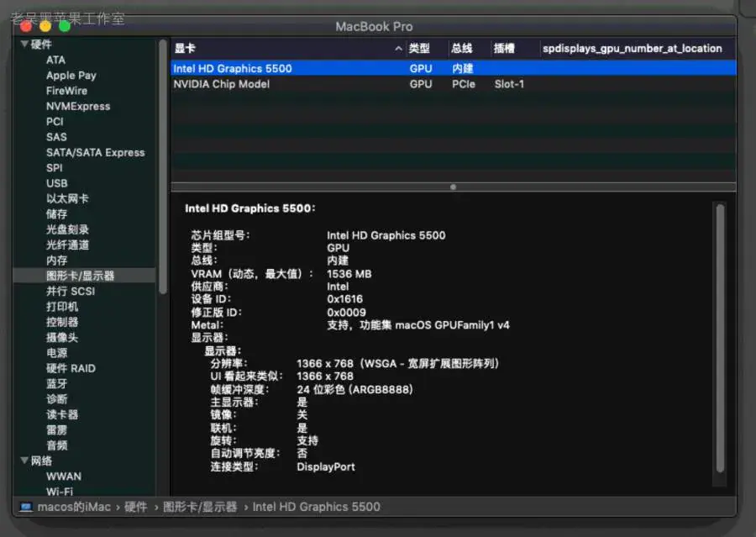Viewport: 756px width, 537px height.
Task: Select Intel HD Graphics 5500 row
Action: [454, 68]
